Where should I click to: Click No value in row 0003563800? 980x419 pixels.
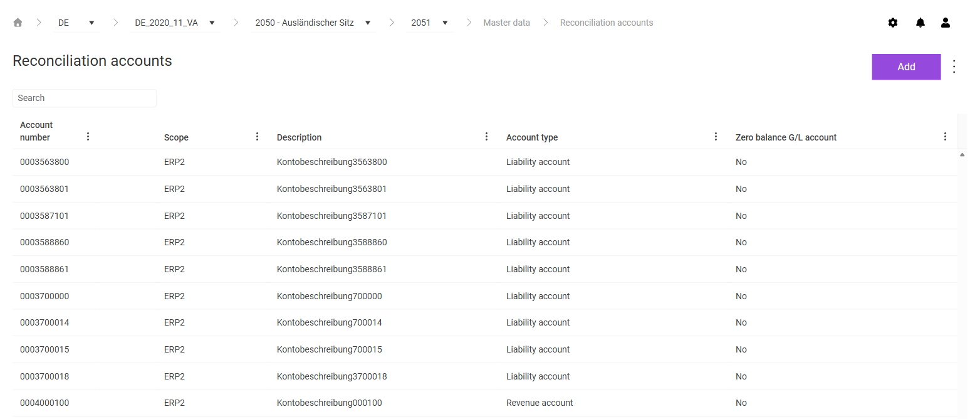tap(741, 162)
